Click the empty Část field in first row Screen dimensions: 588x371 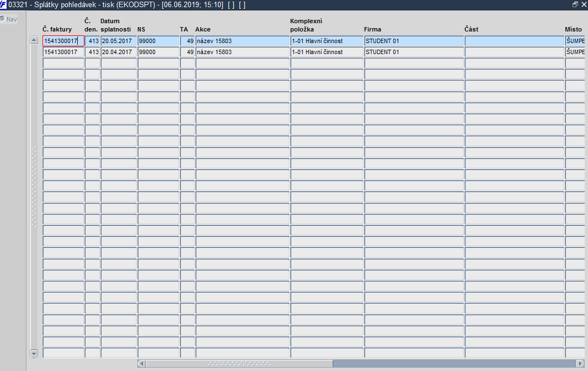click(515, 41)
